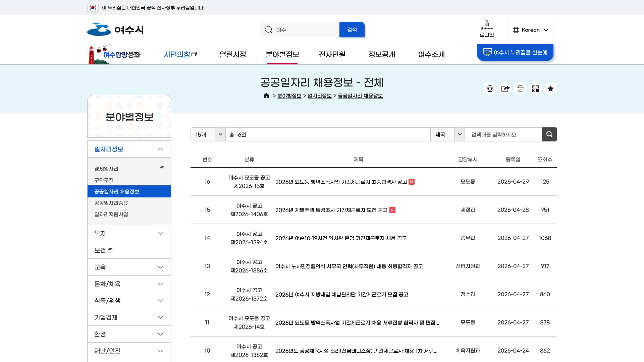Click the 2026-04-29 date cell

pyautogui.click(x=513, y=181)
